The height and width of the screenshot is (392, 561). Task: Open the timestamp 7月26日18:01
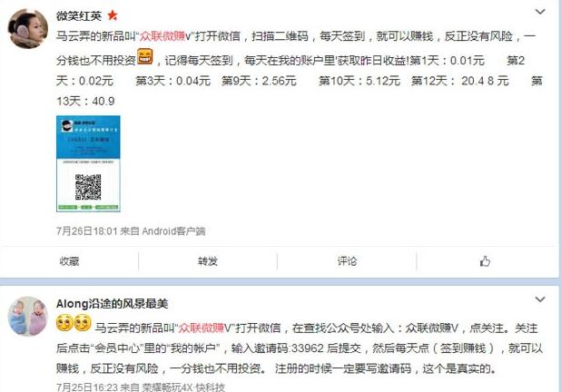click(x=87, y=231)
